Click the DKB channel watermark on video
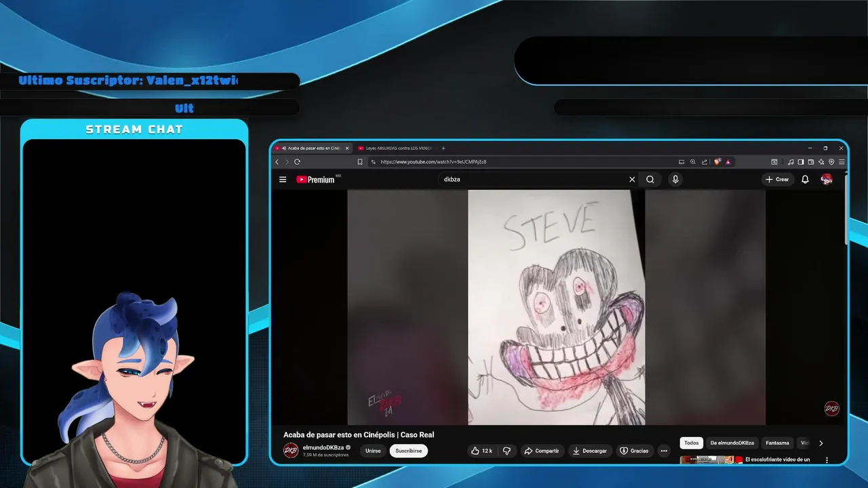 [831, 409]
